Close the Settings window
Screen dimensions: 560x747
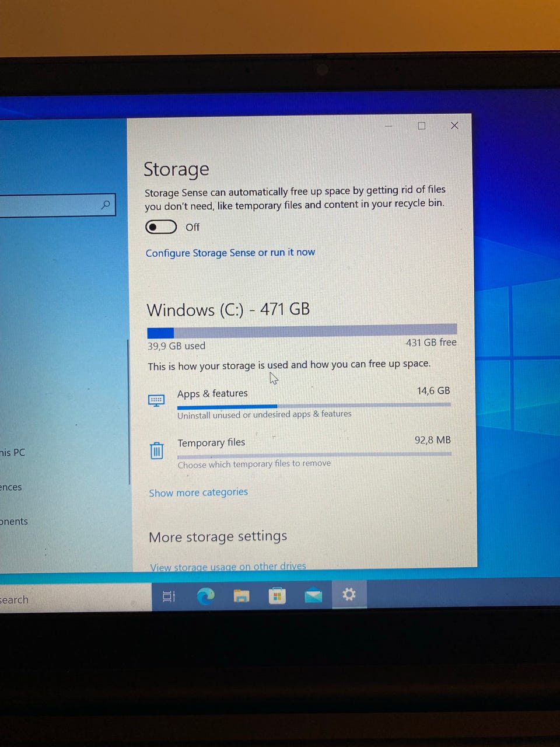click(454, 125)
